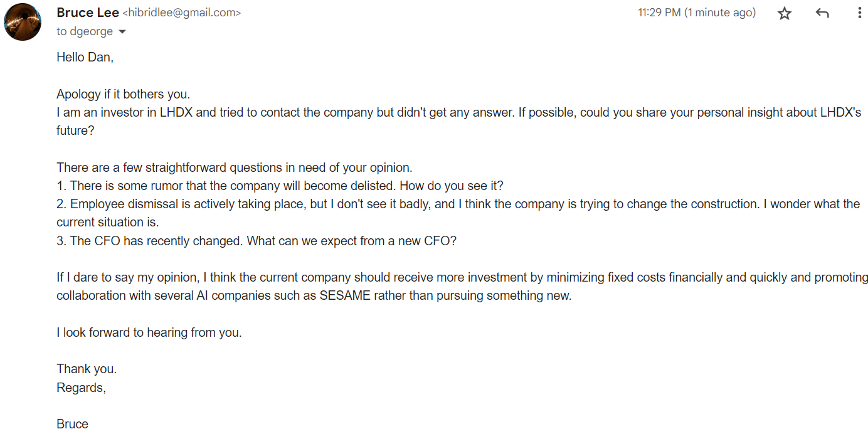Click 'I look forward to hearing from you'

pos(149,332)
